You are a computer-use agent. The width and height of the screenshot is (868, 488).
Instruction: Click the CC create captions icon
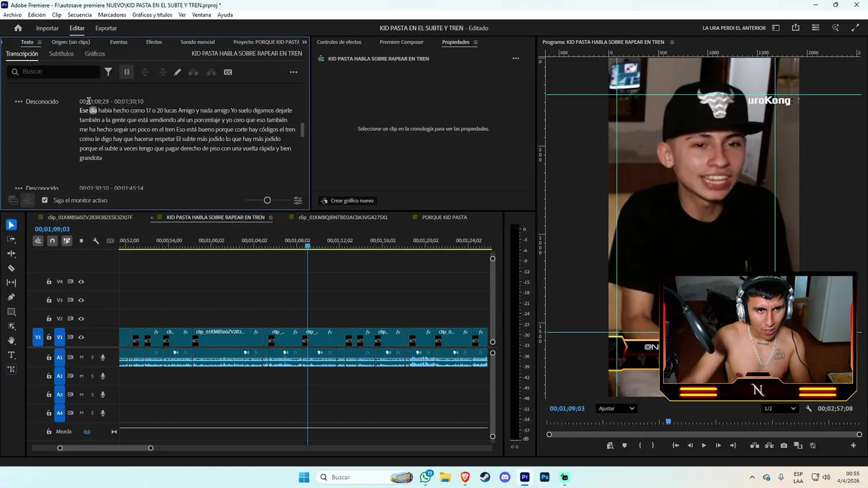tap(228, 72)
